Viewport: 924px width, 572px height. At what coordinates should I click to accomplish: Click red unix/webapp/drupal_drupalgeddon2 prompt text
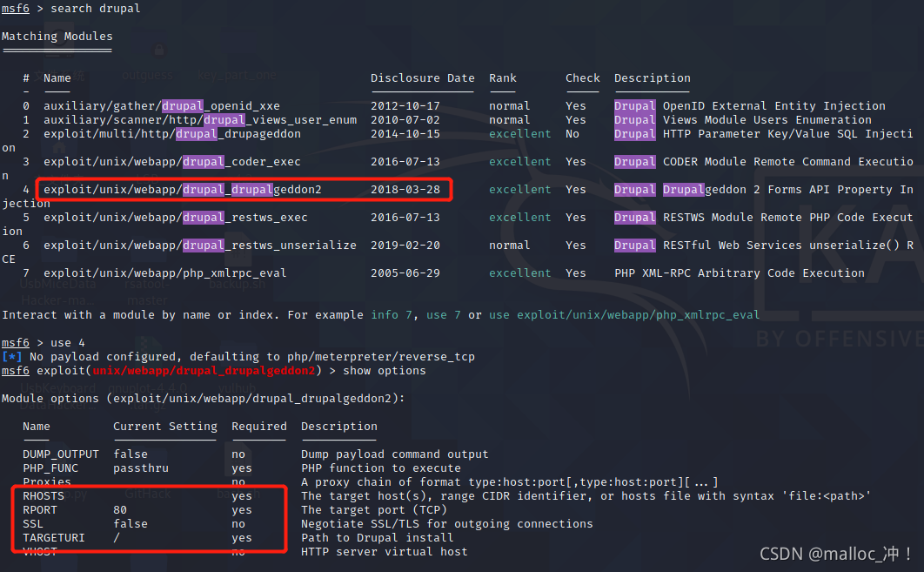(204, 371)
